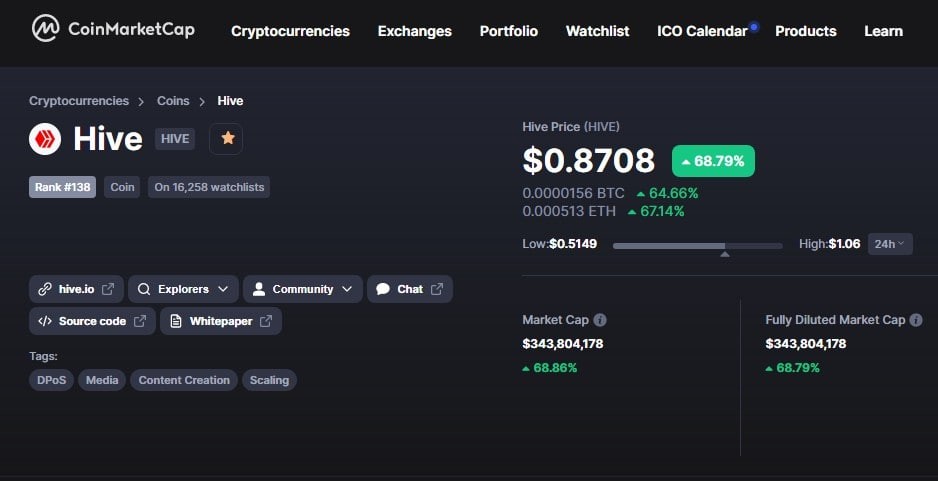Click the magnifier icon on Explorers

(144, 289)
